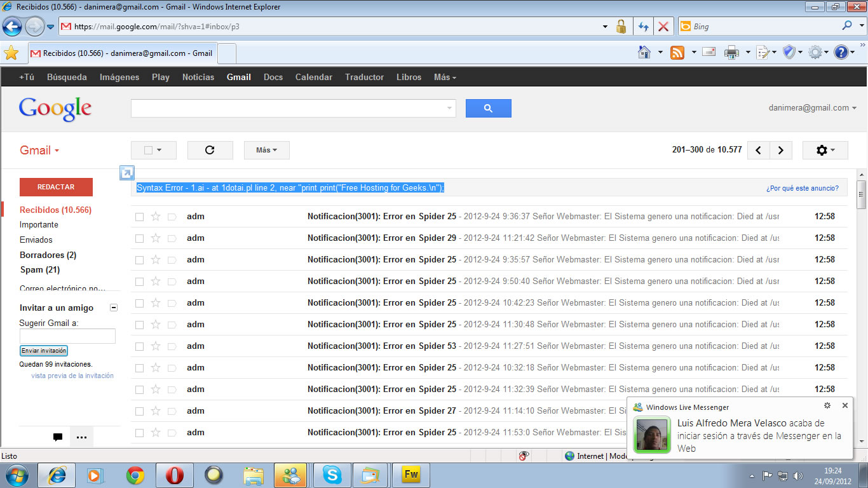
Task: Open Traductor in the Google bar
Action: pos(365,77)
